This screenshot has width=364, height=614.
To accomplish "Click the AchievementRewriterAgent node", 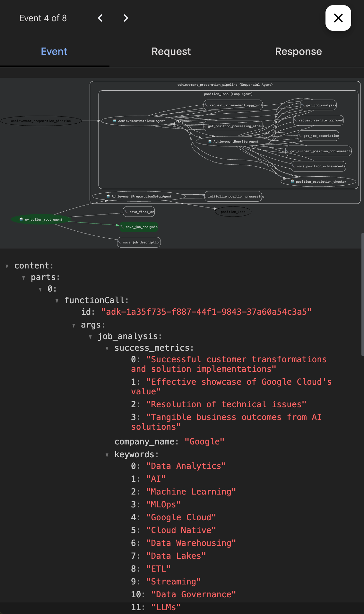I will coord(233,142).
